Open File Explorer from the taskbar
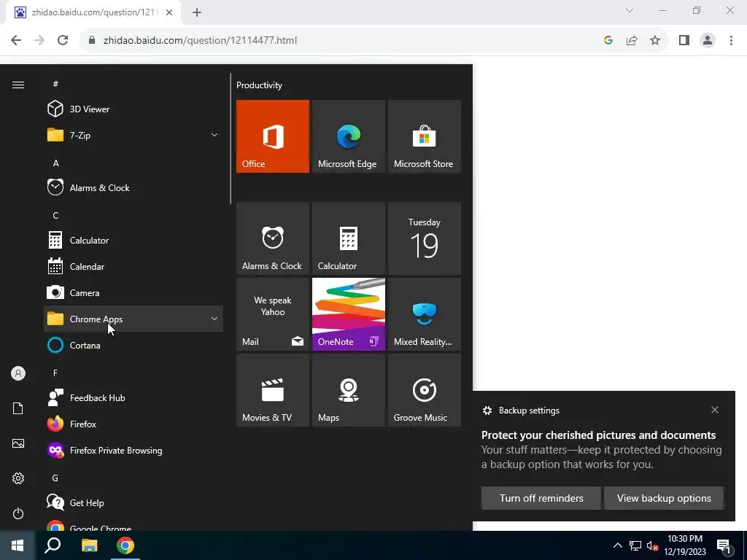This screenshot has height=560, width=747. tap(89, 545)
